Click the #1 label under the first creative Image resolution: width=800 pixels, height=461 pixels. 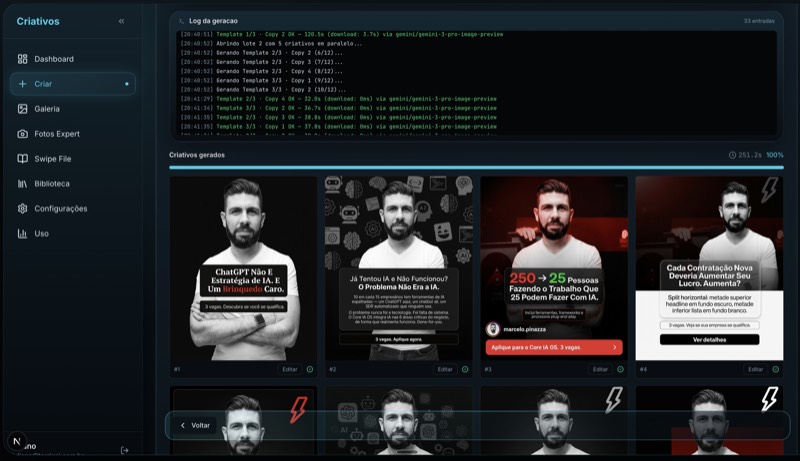[177, 369]
